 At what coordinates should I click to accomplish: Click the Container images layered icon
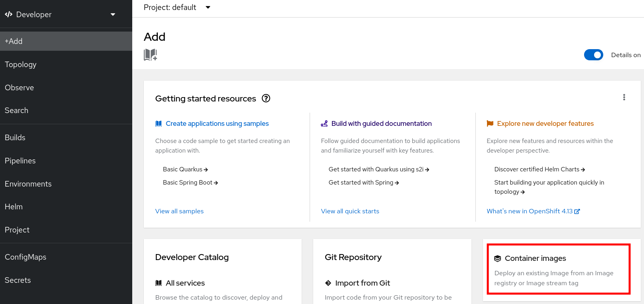(497, 258)
